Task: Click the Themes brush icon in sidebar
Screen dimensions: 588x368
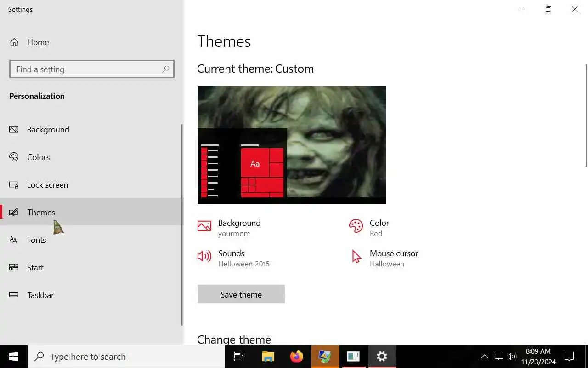Action: click(14, 212)
